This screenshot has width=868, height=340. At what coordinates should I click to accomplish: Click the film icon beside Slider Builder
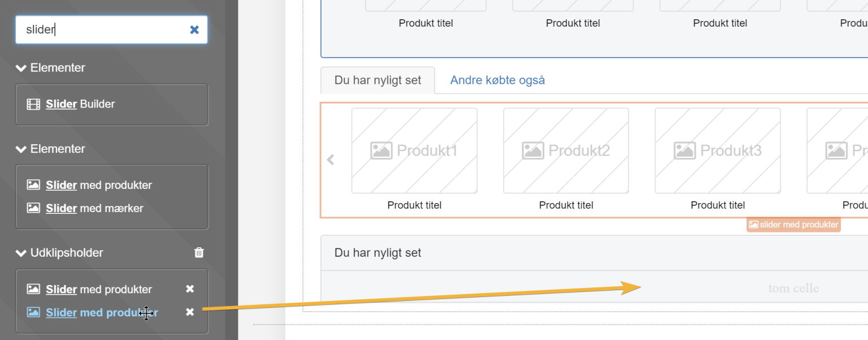(x=33, y=104)
